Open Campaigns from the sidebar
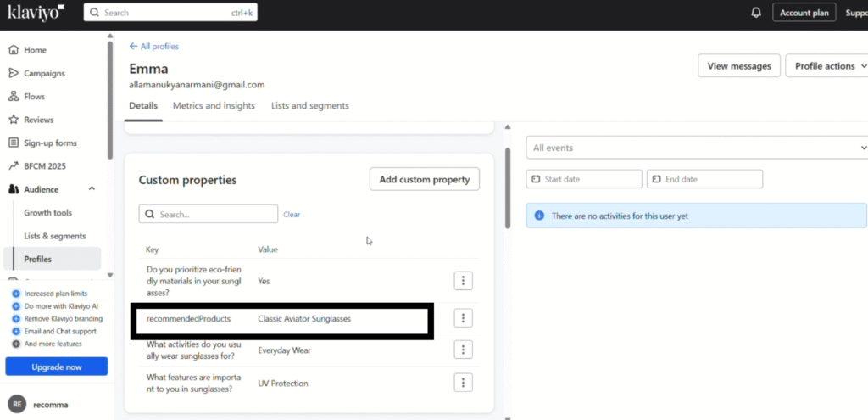This screenshot has width=868, height=420. click(x=43, y=73)
